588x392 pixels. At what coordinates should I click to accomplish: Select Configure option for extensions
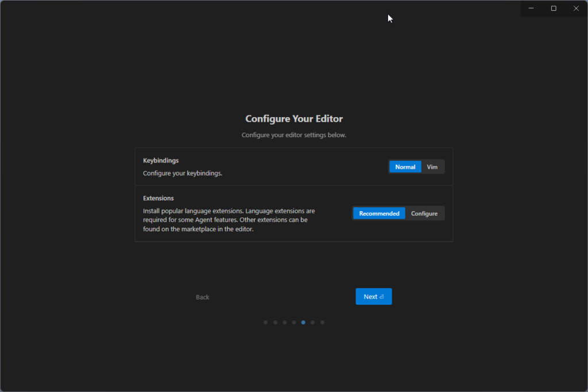tap(424, 214)
